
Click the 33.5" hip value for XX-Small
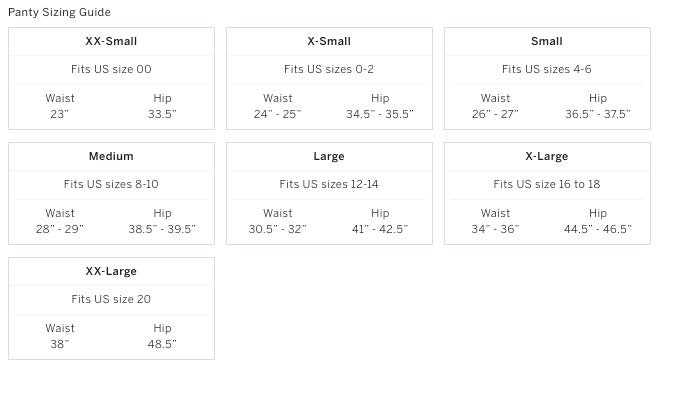tap(162, 114)
